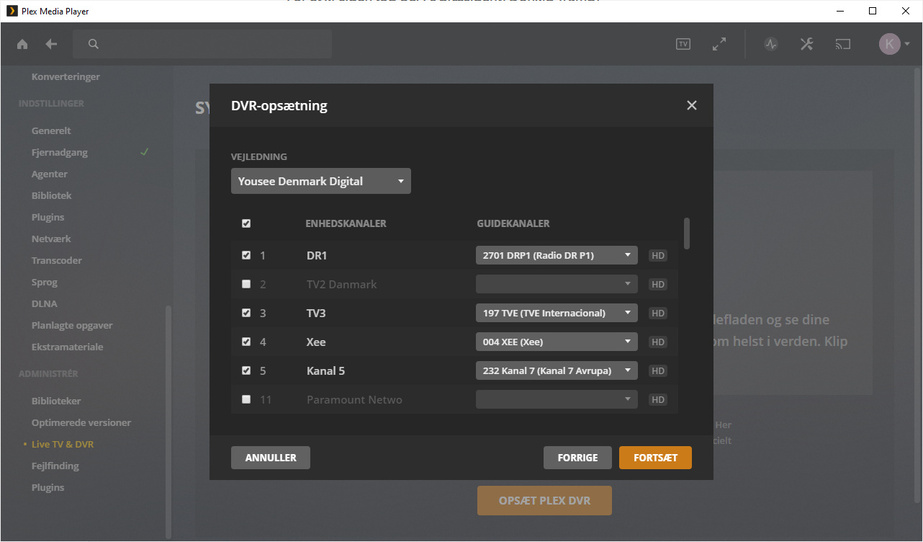The width and height of the screenshot is (923, 542).
Task: Open Agenter settings
Action: 49,174
